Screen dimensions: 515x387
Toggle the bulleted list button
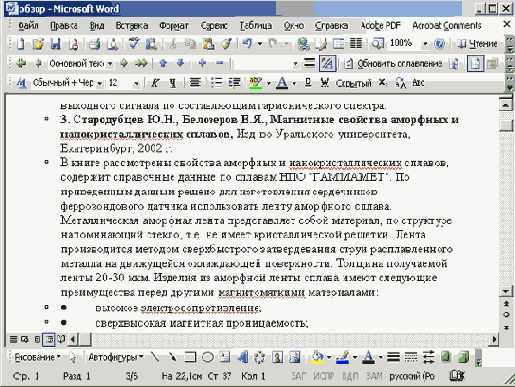tap(217, 82)
